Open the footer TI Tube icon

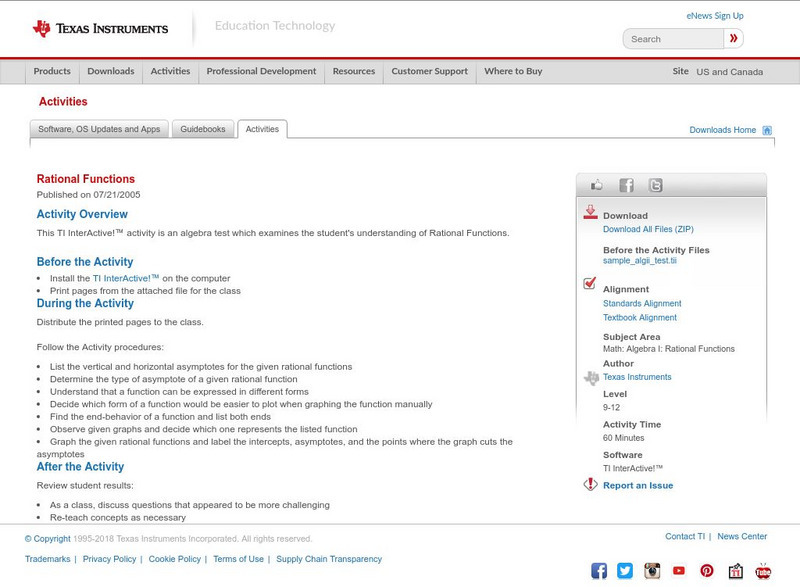(763, 571)
